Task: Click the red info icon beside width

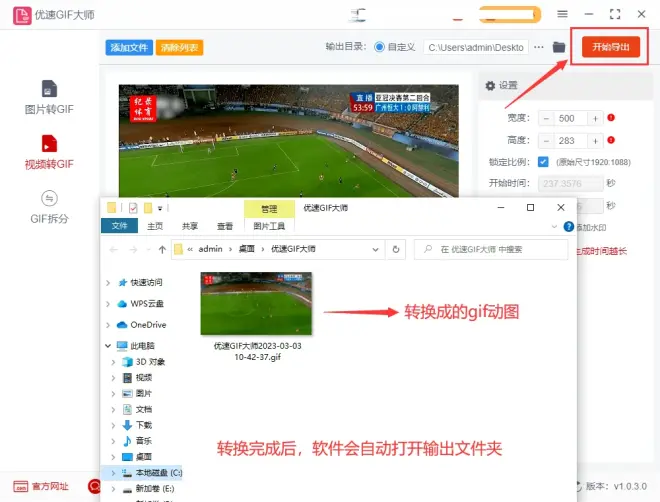Action: click(611, 118)
